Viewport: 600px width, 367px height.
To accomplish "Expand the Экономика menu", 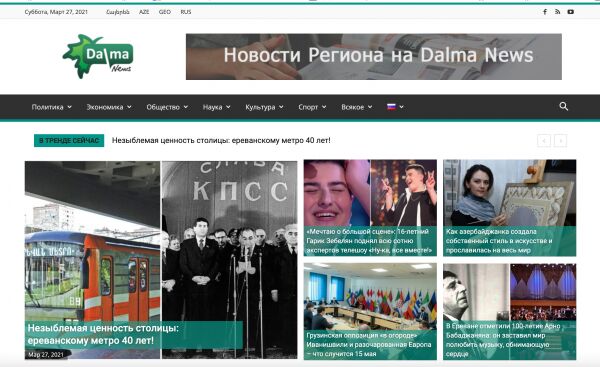I will coord(109,107).
